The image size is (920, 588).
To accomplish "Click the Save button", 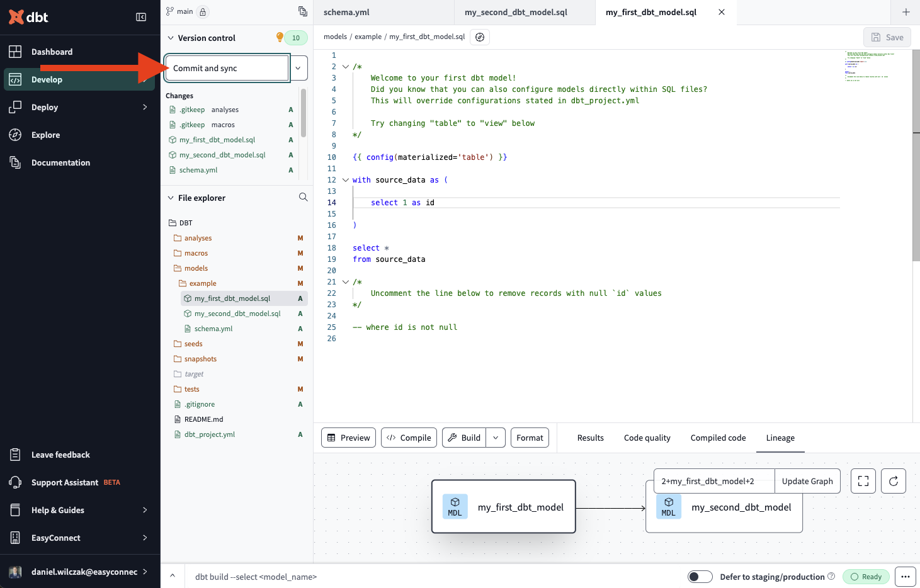I will point(887,37).
